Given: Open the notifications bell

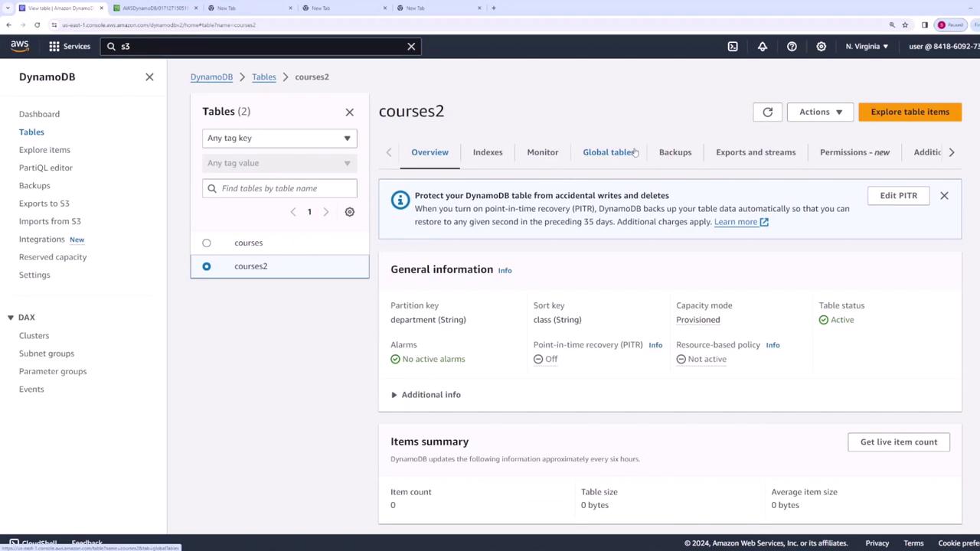Looking at the screenshot, I should tap(763, 47).
